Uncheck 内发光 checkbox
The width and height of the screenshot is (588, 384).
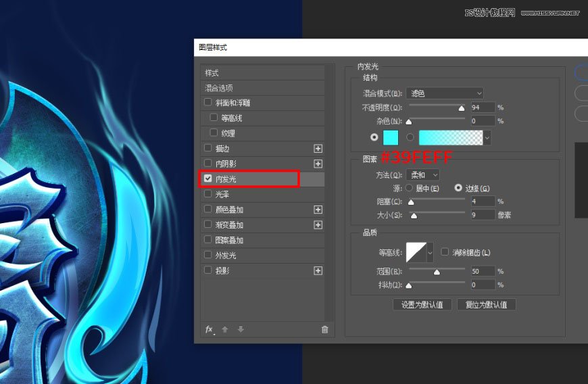[x=207, y=178]
